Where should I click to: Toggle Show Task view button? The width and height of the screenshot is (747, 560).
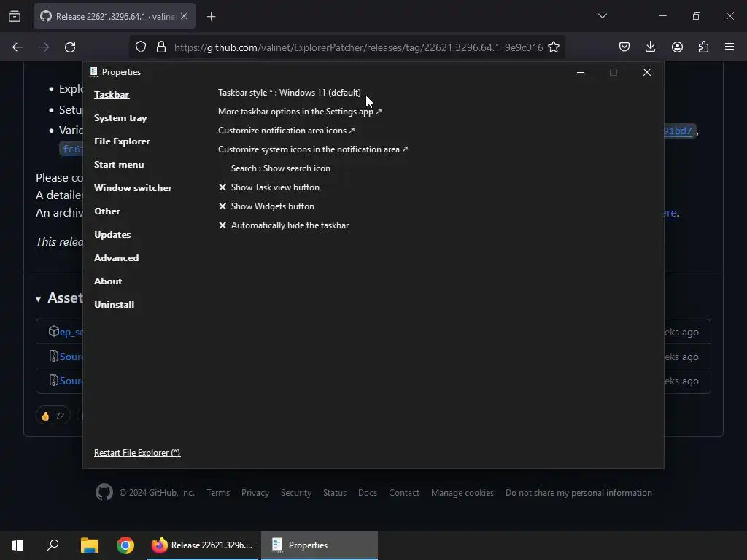[269, 187]
